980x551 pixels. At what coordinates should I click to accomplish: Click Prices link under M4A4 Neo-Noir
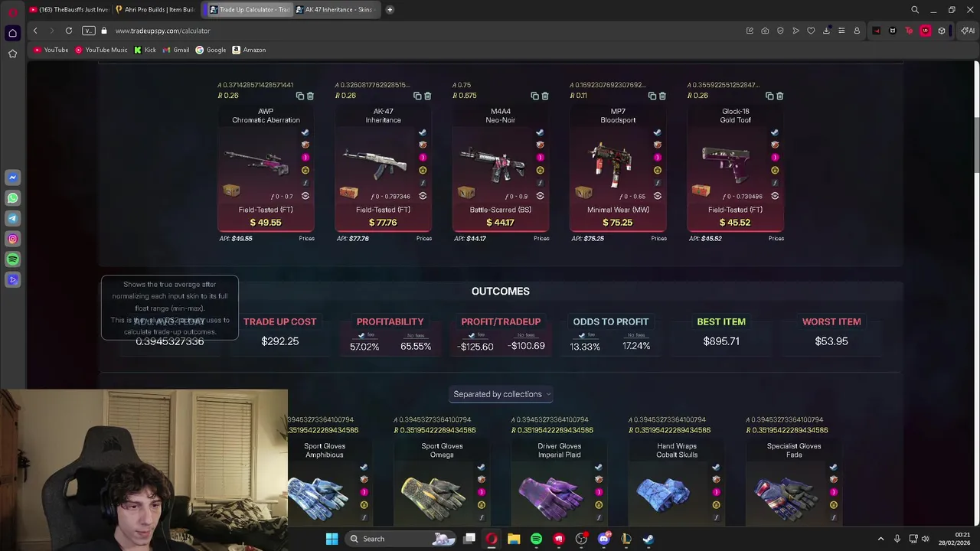tap(541, 238)
